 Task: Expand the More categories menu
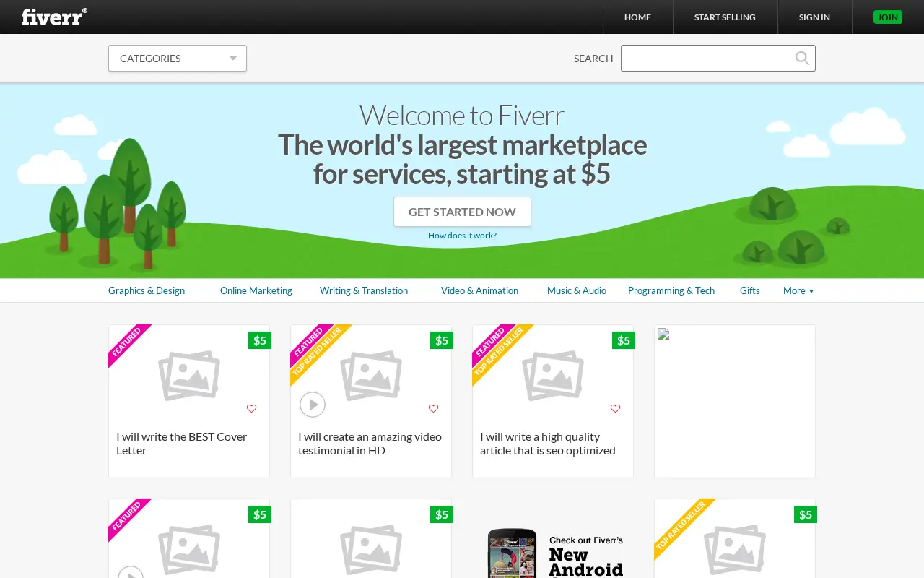798,290
